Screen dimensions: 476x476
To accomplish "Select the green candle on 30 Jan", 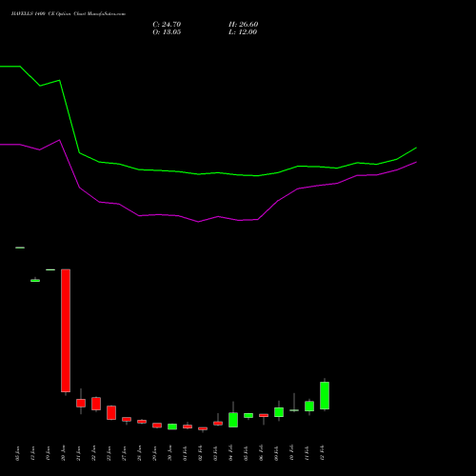I will 172,426.
